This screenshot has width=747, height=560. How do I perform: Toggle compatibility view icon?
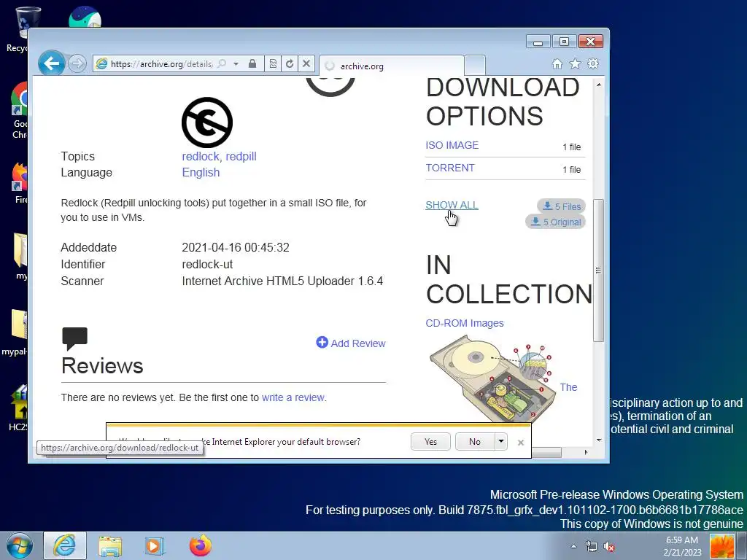coord(273,63)
